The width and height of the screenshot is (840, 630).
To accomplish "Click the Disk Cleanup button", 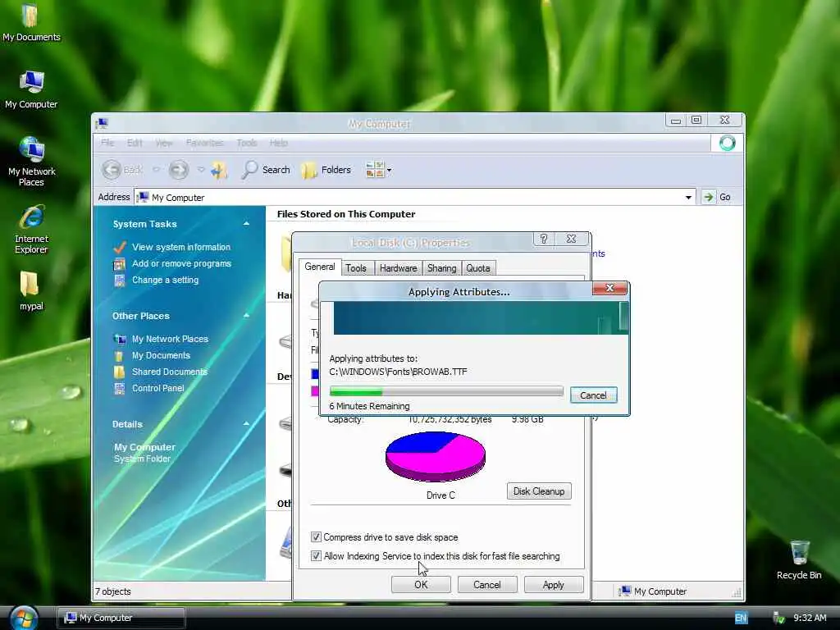I will pyautogui.click(x=539, y=491).
